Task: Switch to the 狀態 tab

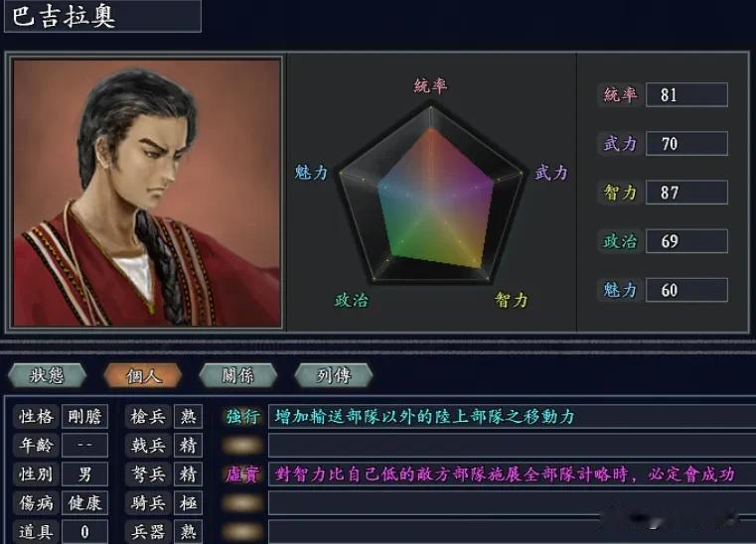Action: (x=47, y=375)
